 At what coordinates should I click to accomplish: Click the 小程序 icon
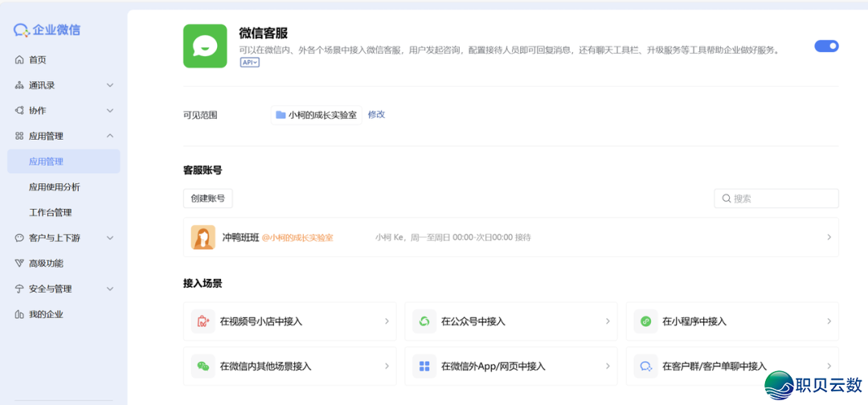pyautogui.click(x=646, y=321)
